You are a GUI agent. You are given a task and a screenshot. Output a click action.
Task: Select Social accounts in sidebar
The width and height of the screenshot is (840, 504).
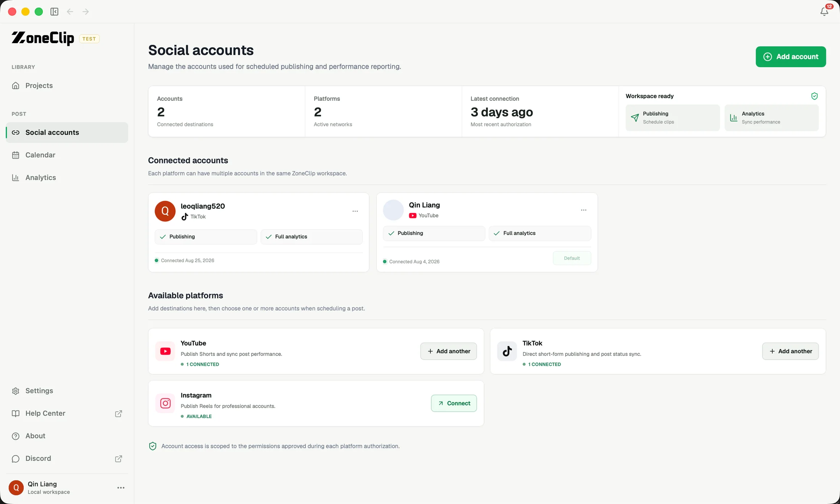(x=67, y=132)
